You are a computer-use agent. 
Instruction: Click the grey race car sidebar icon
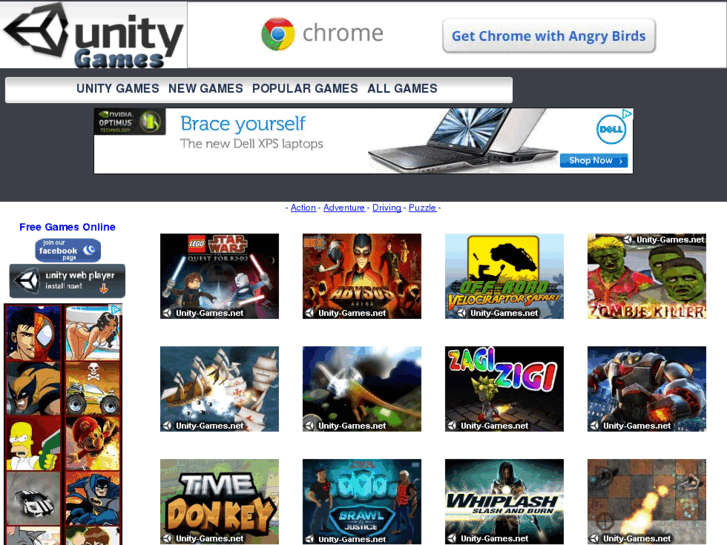pyautogui.click(x=33, y=498)
